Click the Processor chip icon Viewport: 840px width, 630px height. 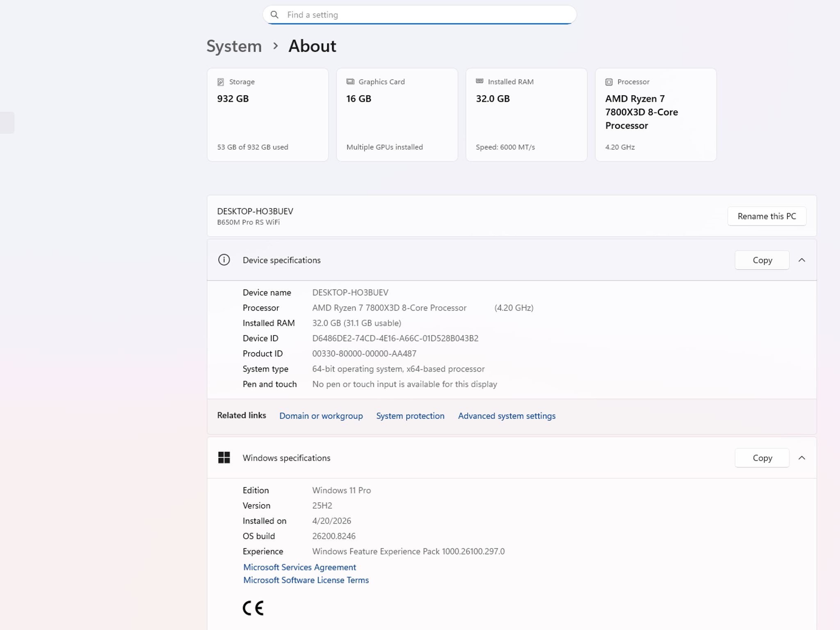[609, 82]
